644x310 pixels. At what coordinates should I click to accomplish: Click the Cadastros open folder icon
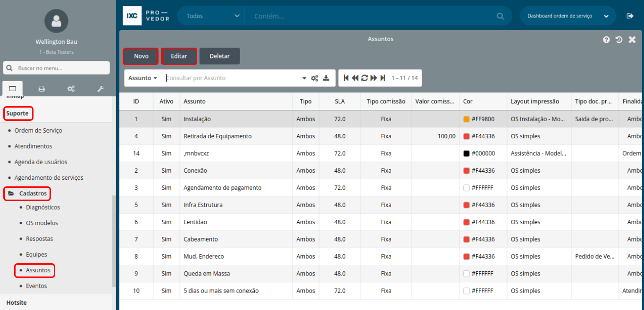11,193
